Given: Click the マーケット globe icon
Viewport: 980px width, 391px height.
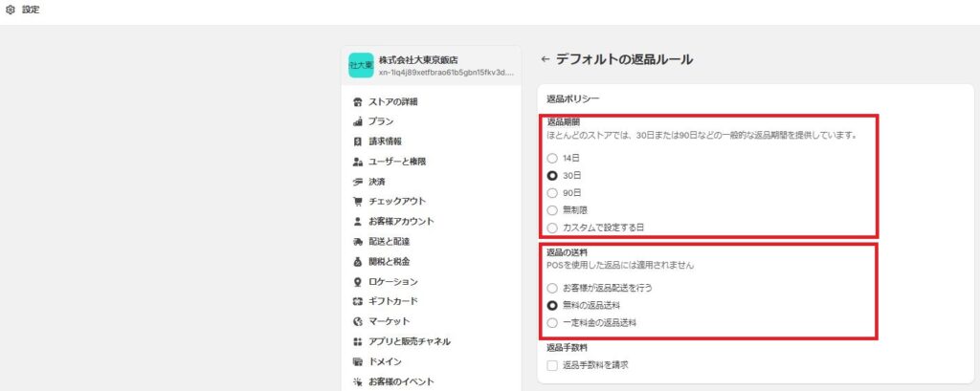Looking at the screenshot, I should pyautogui.click(x=358, y=321).
